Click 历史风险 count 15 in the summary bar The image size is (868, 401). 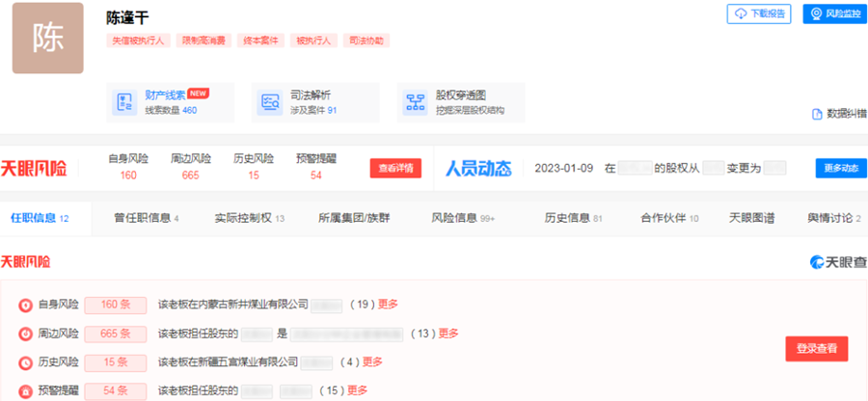(254, 175)
